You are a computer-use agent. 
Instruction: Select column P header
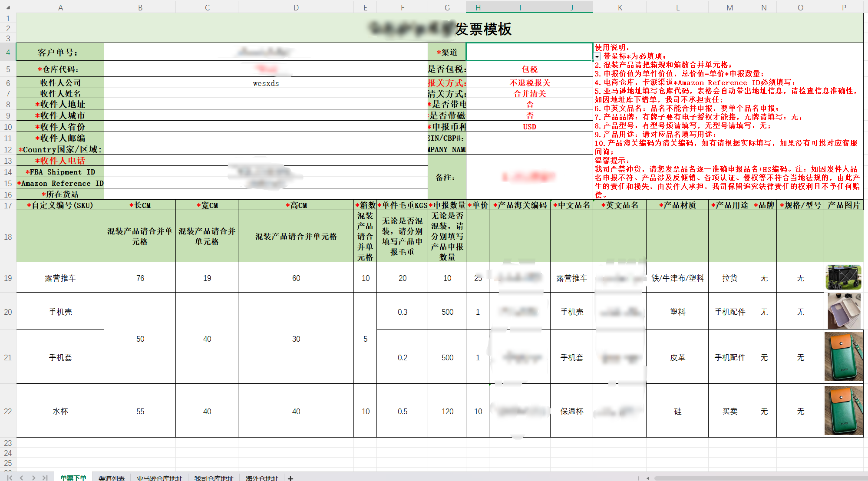tap(843, 7)
